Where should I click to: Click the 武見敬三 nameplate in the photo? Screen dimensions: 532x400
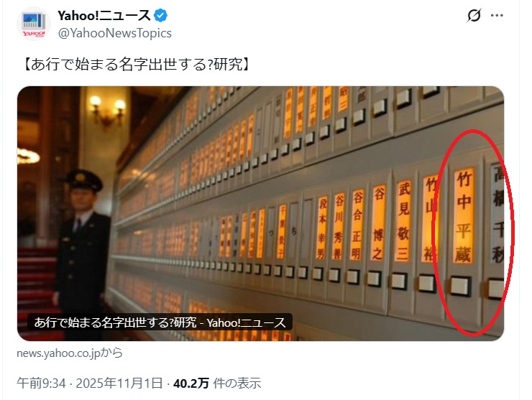404,221
